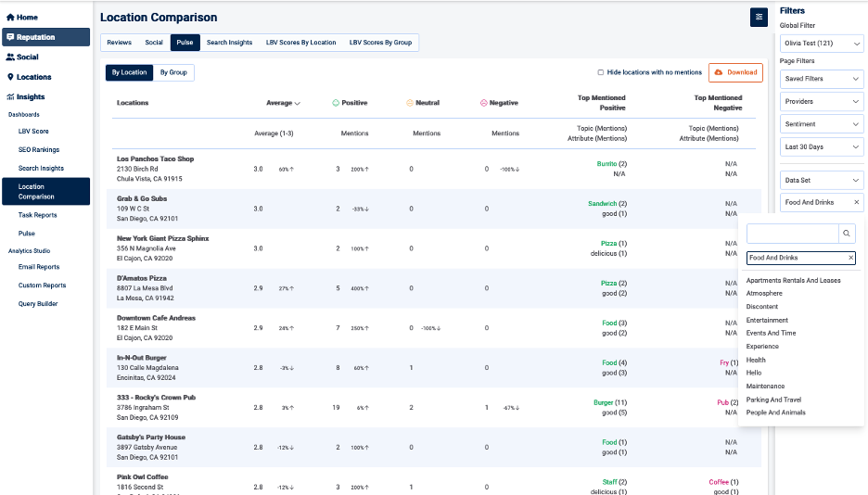Image resolution: width=868 pixels, height=495 pixels.
Task: Switch view to By Group
Action: [x=173, y=72]
